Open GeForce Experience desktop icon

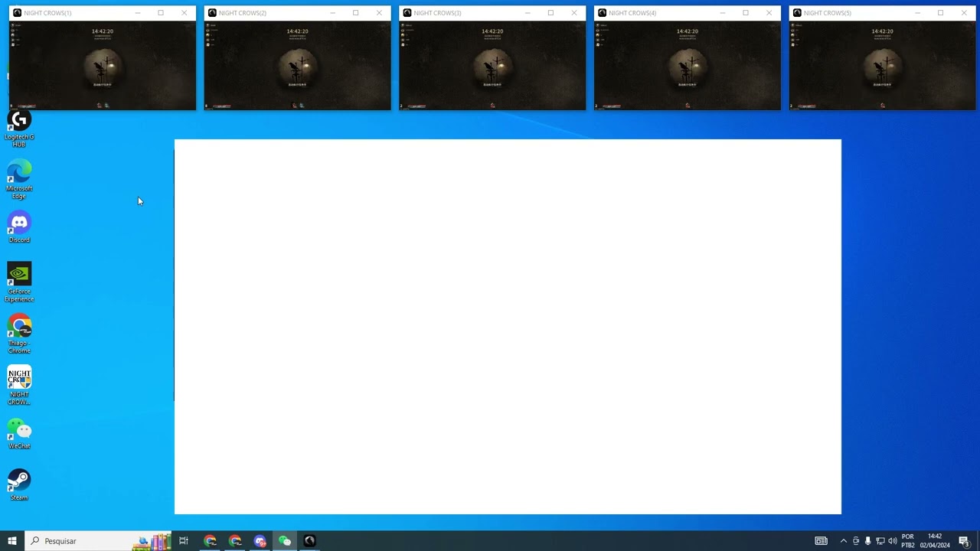pyautogui.click(x=19, y=282)
